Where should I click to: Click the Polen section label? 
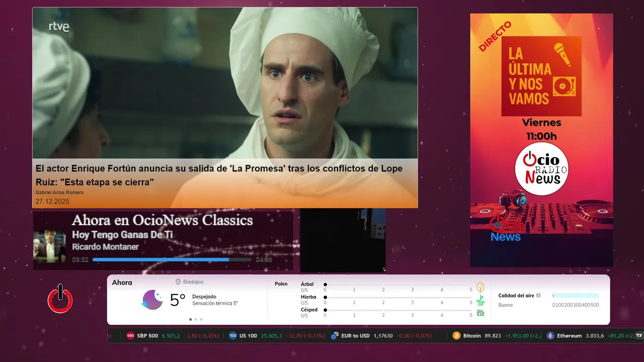pos(281,284)
